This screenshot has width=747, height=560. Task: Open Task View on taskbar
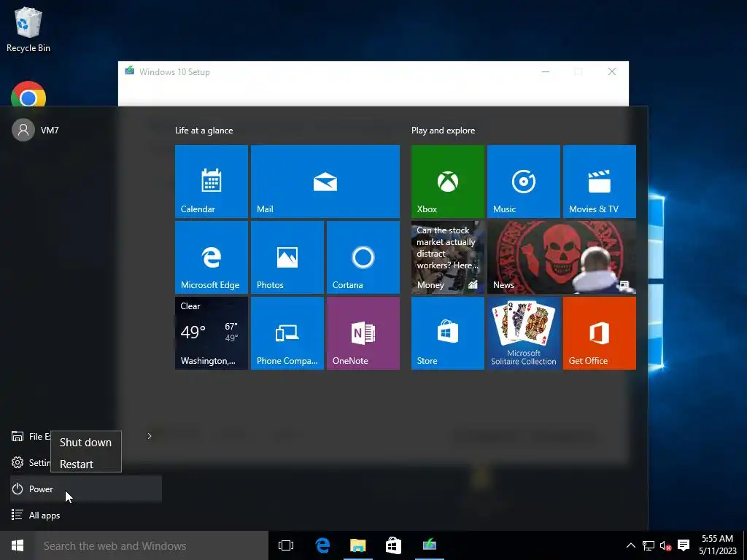coord(286,545)
